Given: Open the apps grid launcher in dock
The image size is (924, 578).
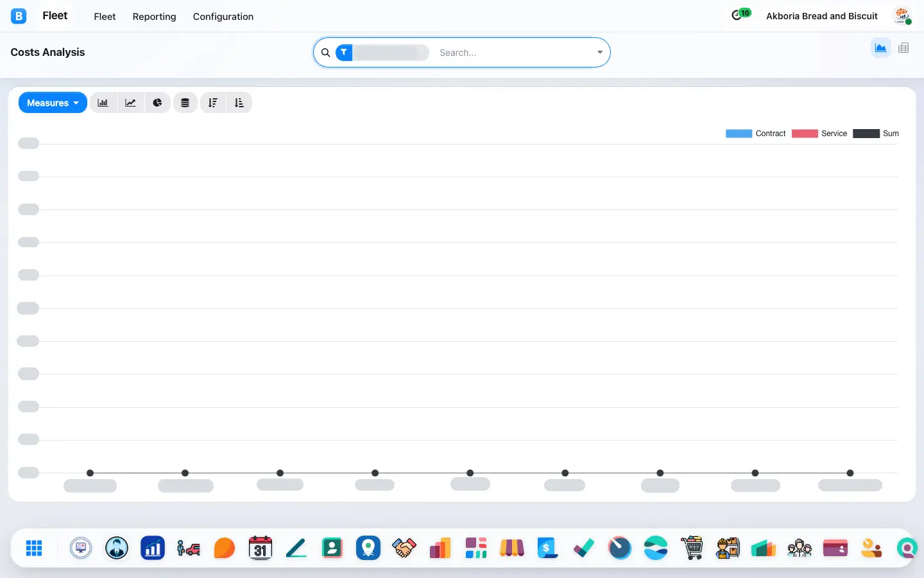Looking at the screenshot, I should (34, 548).
